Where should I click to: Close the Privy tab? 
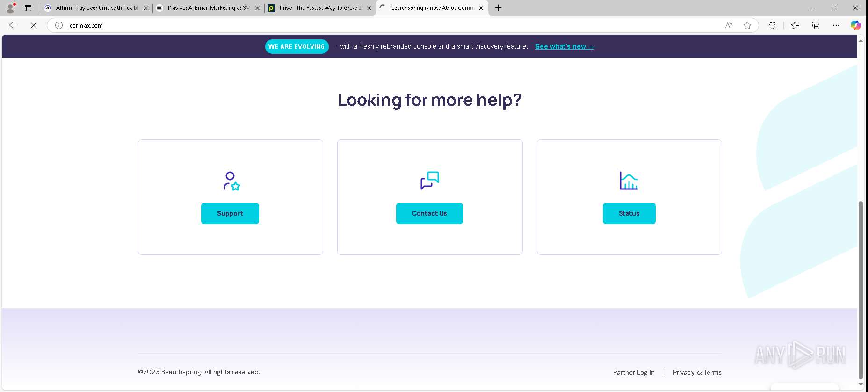[369, 8]
